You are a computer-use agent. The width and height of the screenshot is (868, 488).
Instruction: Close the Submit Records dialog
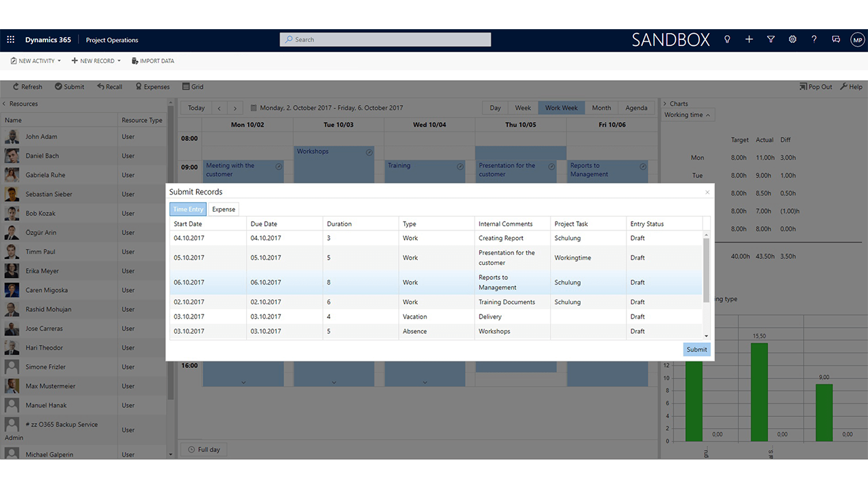(707, 192)
